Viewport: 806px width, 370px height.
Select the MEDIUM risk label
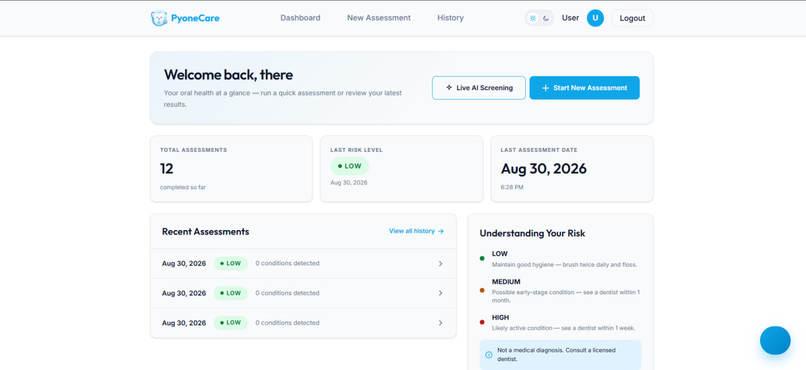click(506, 282)
